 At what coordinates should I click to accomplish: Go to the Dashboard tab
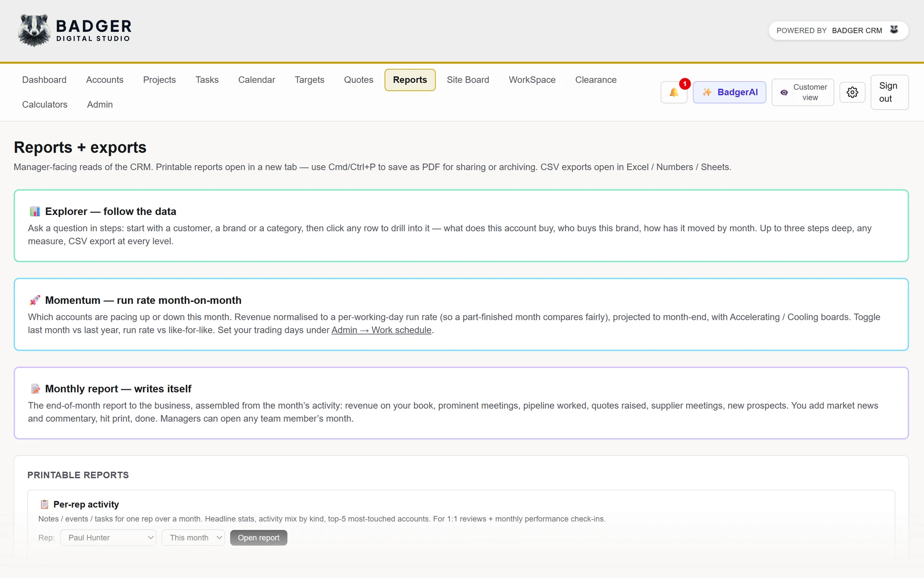44,80
